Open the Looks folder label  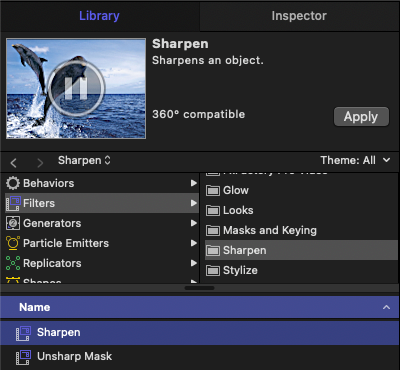click(x=238, y=210)
